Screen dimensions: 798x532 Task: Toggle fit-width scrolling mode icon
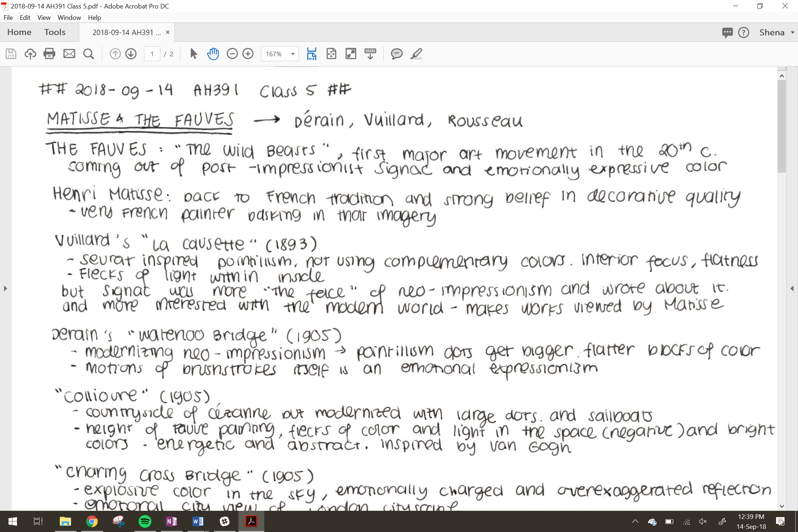tap(312, 54)
